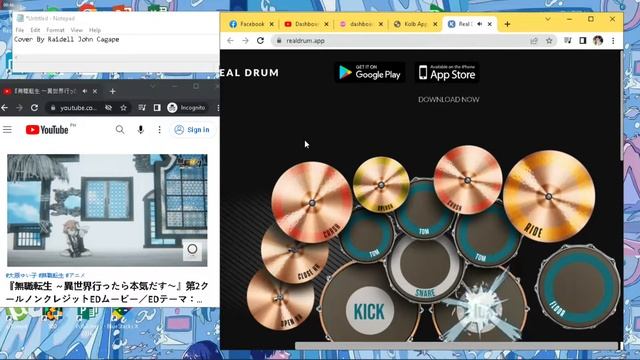Screen dimensions: 640x360
Task: Go to the YouTube home logo
Action: coord(47,130)
